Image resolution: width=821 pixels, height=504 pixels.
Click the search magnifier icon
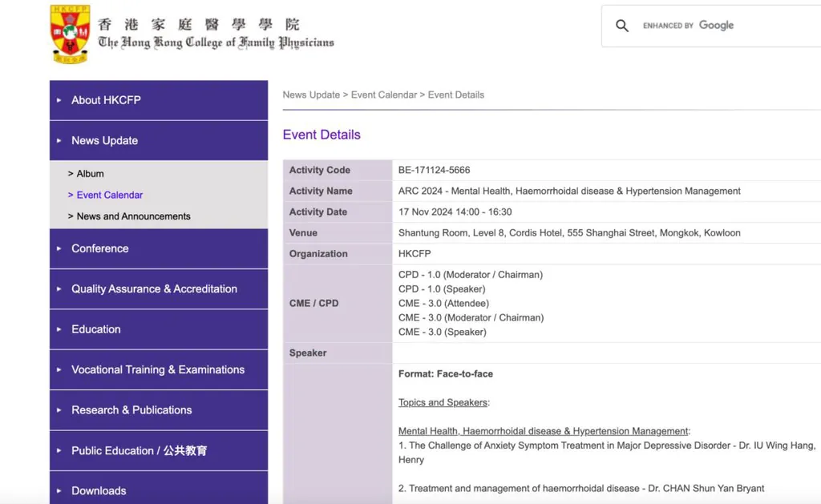621,26
